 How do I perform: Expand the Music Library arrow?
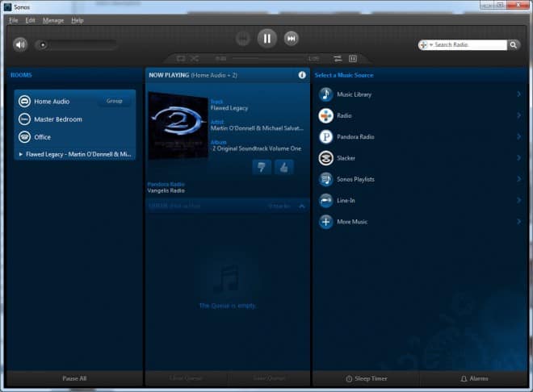(x=518, y=94)
